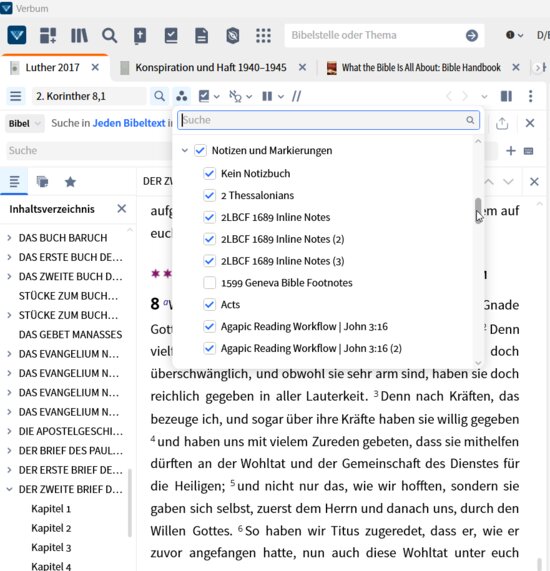
Task: Expand DIE APOSTELGESCHI... entry
Action: tap(9, 431)
